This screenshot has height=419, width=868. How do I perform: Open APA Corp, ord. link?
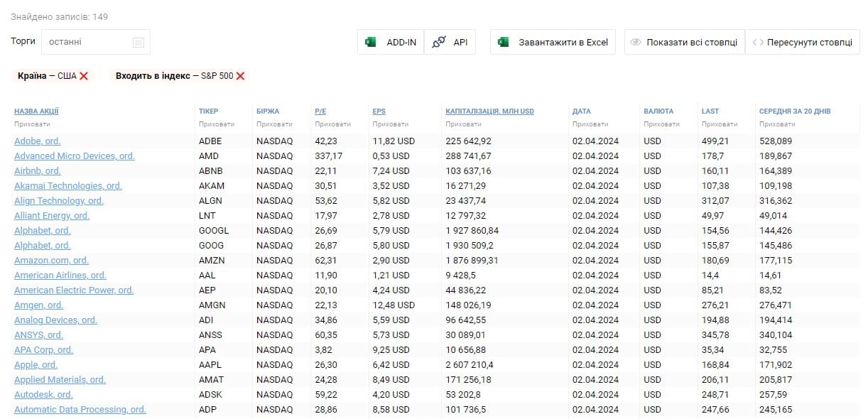[x=43, y=349]
